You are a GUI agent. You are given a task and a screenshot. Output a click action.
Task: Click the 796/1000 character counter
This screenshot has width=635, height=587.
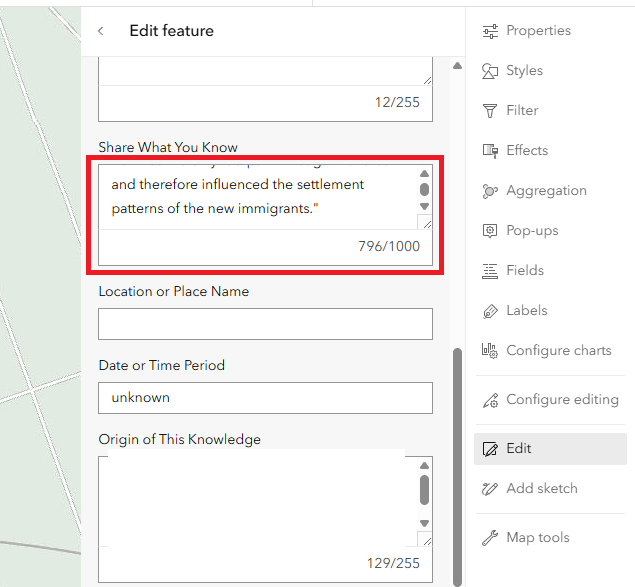click(x=389, y=246)
